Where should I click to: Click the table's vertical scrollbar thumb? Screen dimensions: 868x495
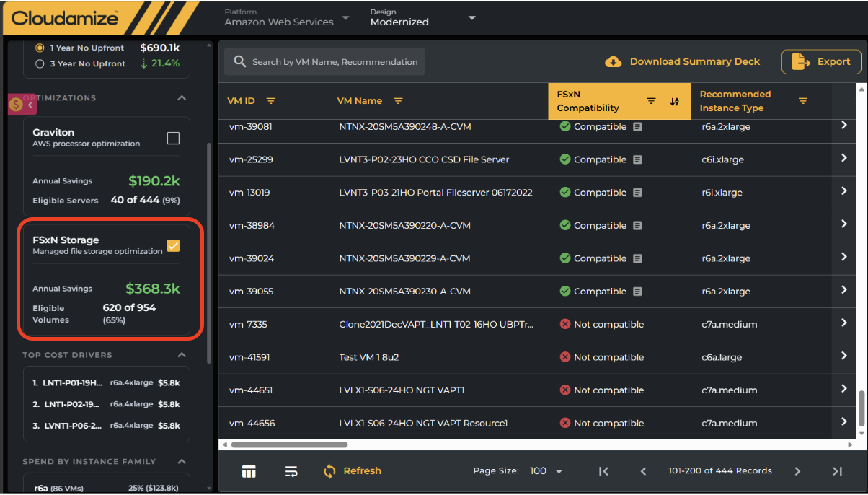[862, 409]
